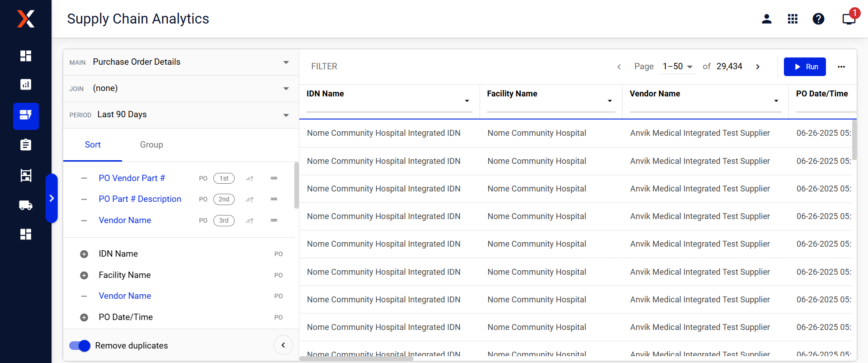
Task: Click the user account profile icon
Action: coord(766,19)
